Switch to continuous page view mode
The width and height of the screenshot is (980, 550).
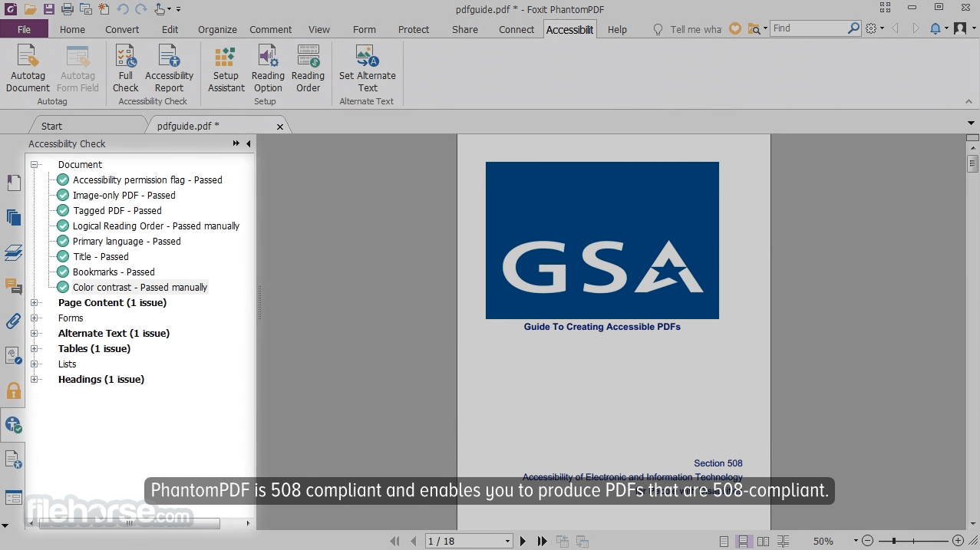pos(743,541)
